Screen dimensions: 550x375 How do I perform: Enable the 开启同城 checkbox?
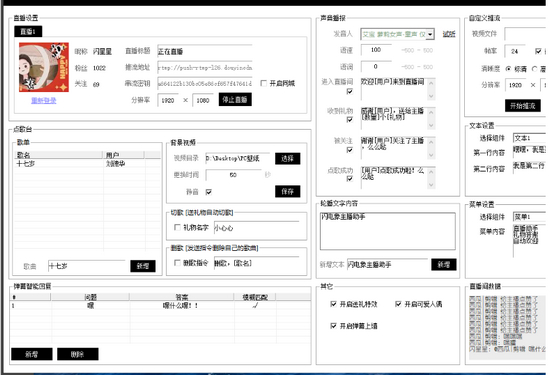264,83
